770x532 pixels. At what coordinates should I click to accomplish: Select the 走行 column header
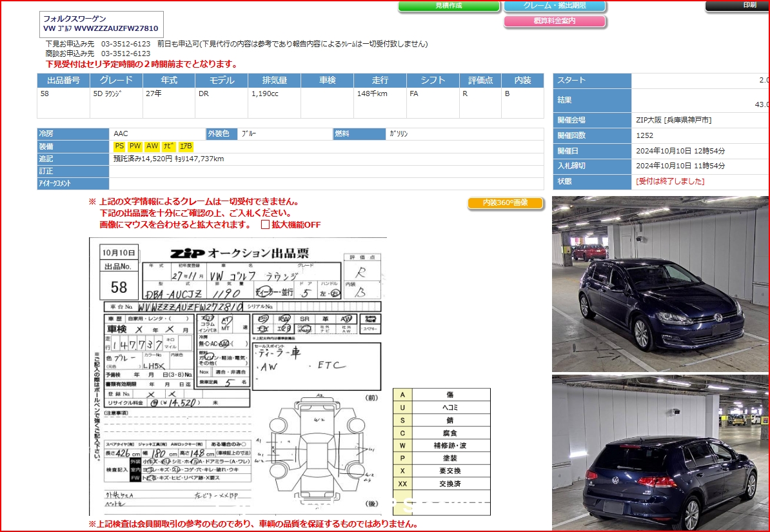[x=380, y=81]
